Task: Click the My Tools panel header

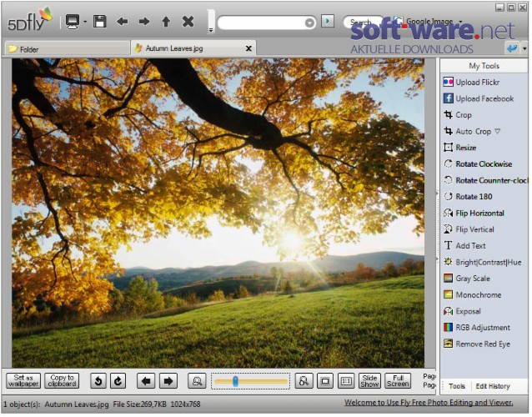Action: (x=484, y=66)
